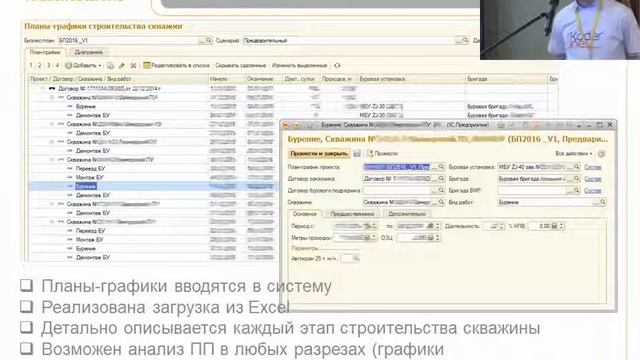Click the copy icon next to Добавить
This screenshot has width=640, height=360.
(x=110, y=65)
